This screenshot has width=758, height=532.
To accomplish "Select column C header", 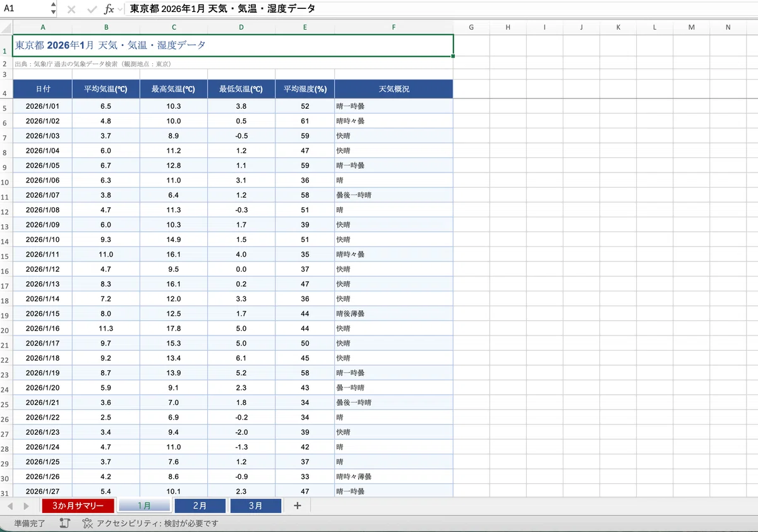I will pyautogui.click(x=174, y=27).
